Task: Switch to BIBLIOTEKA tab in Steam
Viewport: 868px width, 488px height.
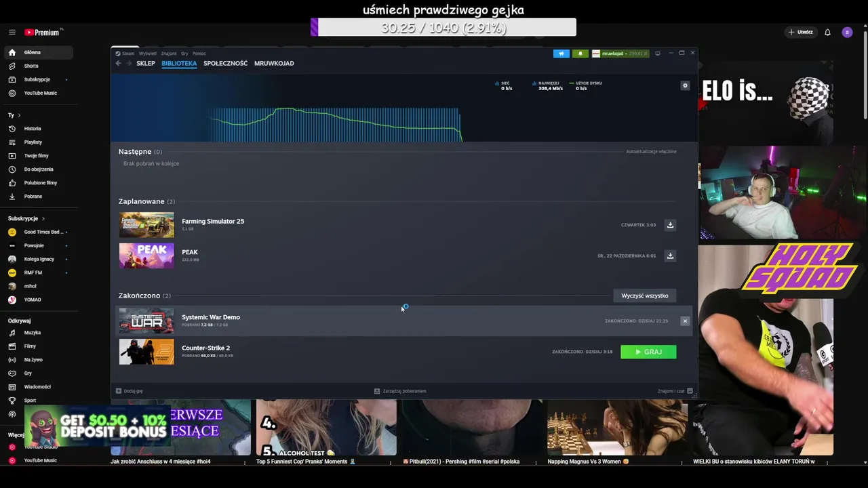Action: [x=179, y=63]
